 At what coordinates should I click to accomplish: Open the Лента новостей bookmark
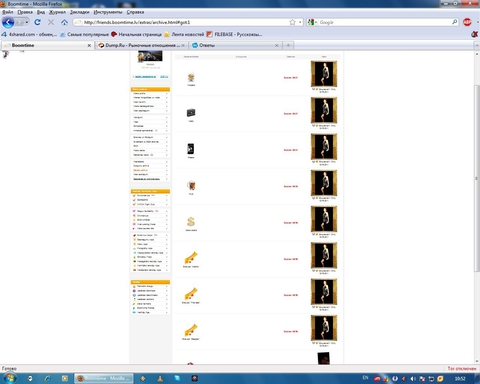[184, 34]
